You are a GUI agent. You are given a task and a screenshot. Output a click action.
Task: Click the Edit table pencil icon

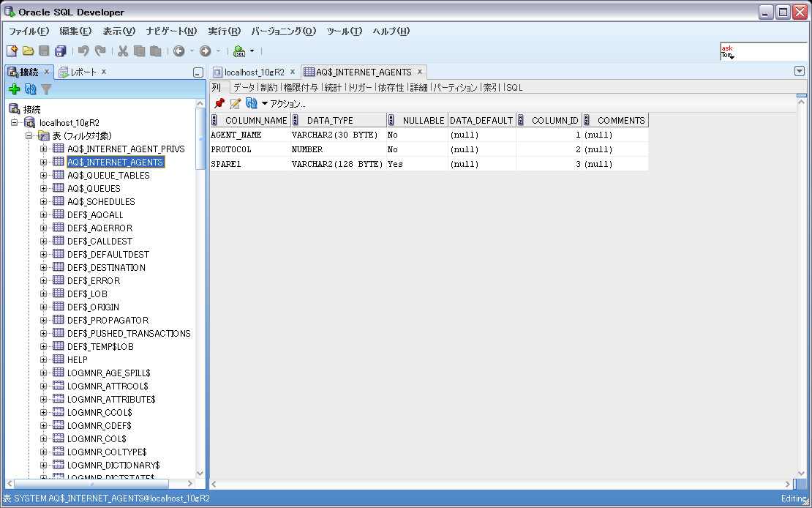pyautogui.click(x=236, y=103)
